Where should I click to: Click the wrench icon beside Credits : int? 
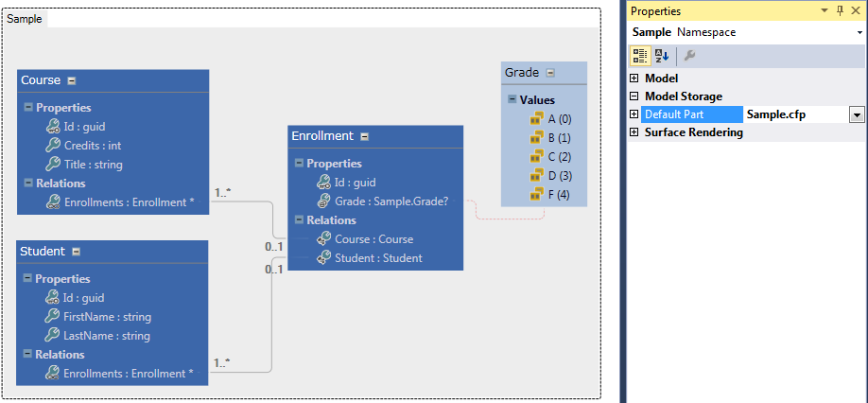[53, 146]
